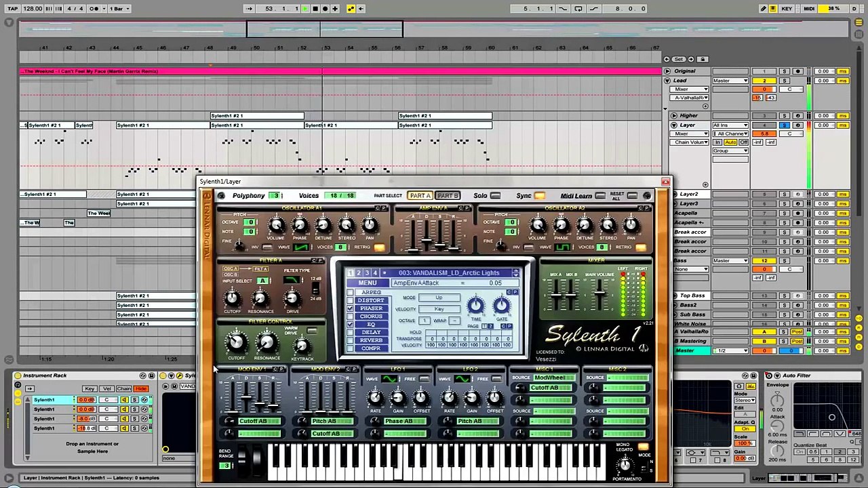Image resolution: width=868 pixels, height=488 pixels.
Task: Disable the PHASER effect checkbox
Action: coord(350,309)
